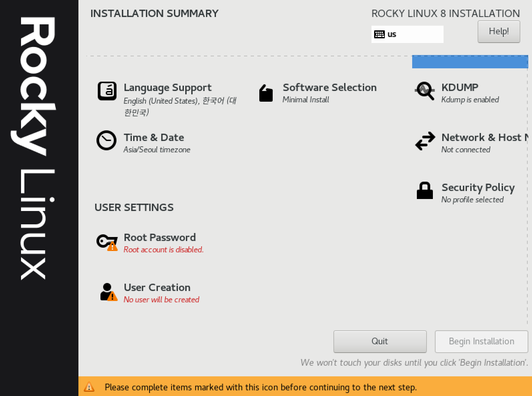Click the keyboard layout icon beside us
The height and width of the screenshot is (396, 532).
tap(379, 34)
